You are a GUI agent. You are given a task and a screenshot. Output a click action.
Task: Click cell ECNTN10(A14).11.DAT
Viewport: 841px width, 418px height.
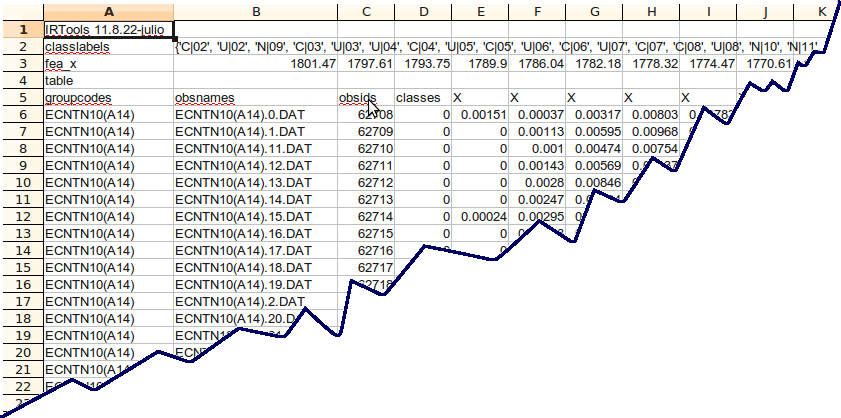pyautogui.click(x=256, y=149)
